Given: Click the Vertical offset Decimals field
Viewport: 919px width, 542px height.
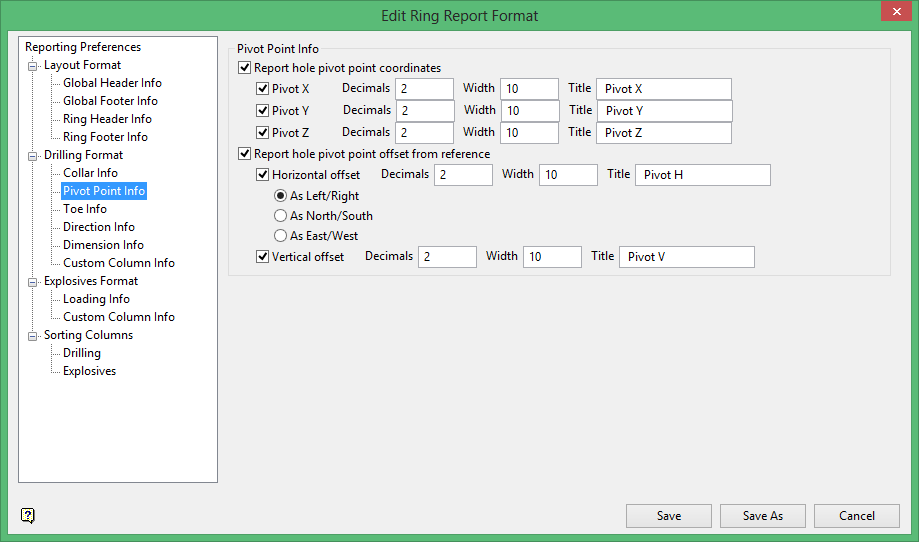Looking at the screenshot, I should click(447, 257).
